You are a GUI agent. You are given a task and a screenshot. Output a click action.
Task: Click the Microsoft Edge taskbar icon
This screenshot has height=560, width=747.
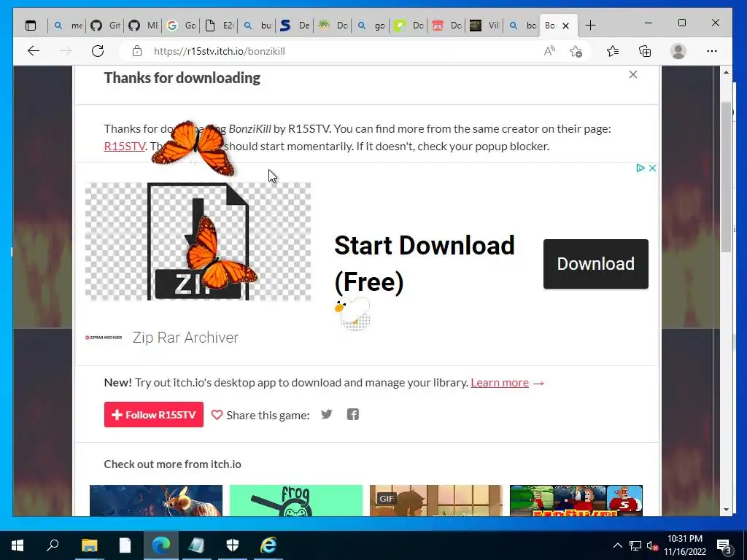[x=161, y=545]
